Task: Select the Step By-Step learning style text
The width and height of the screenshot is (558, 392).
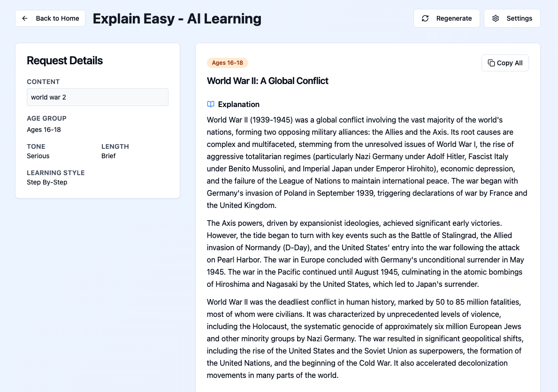Action: [x=47, y=182]
